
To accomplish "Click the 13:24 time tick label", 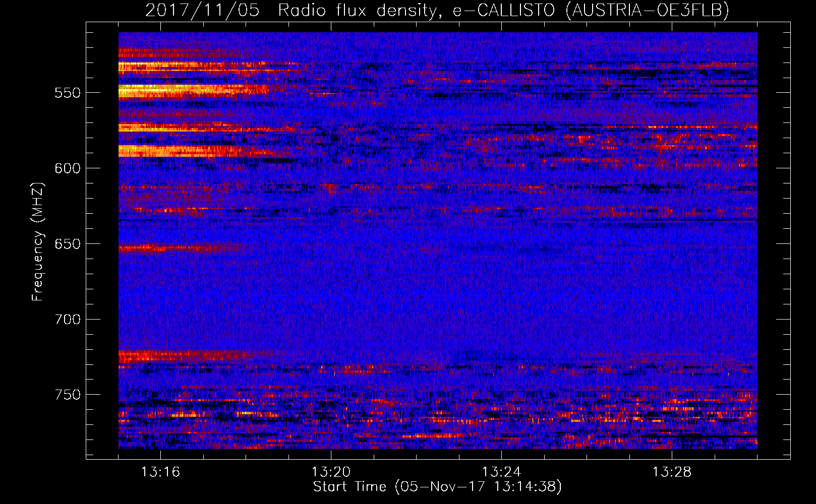I will coord(501,472).
